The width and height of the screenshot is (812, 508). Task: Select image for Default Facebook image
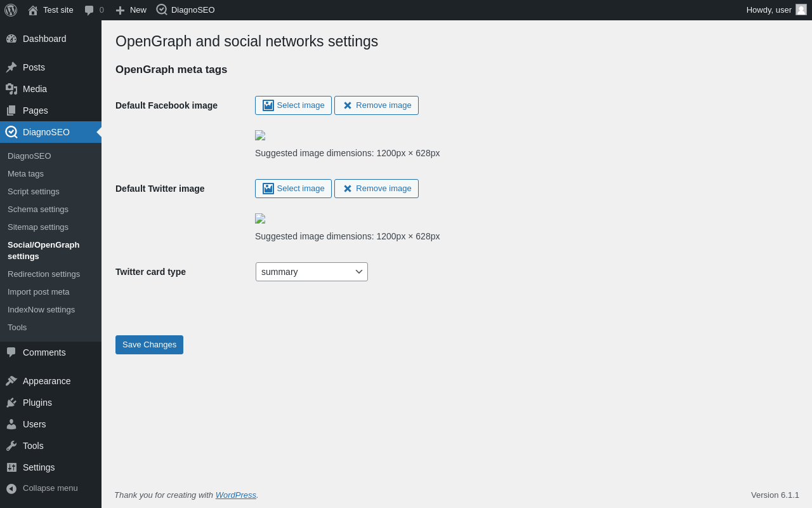click(x=293, y=105)
